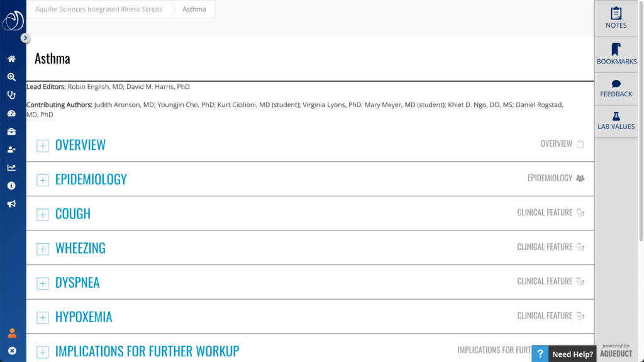Click the stethoscope icon in sidebar

coord(11,95)
